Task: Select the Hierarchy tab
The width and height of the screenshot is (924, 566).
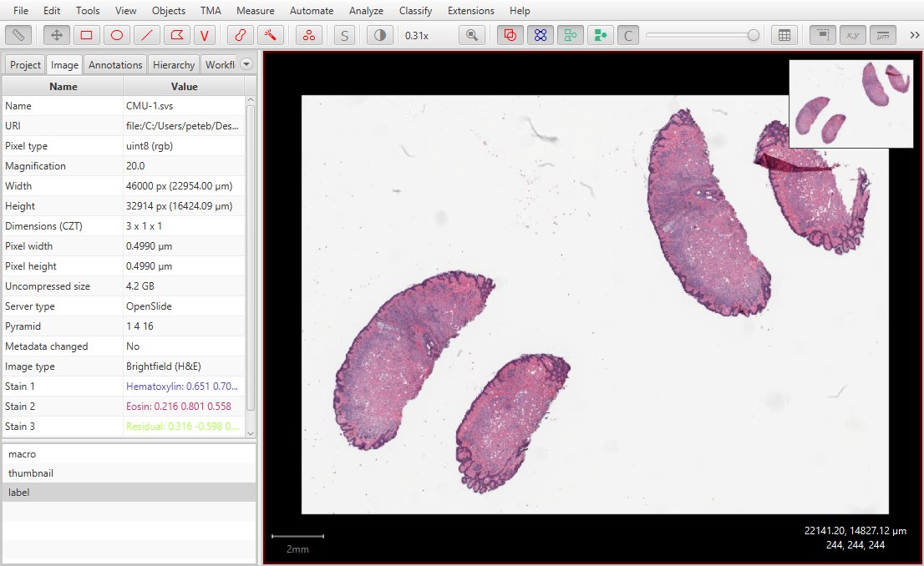Action: pyautogui.click(x=173, y=64)
